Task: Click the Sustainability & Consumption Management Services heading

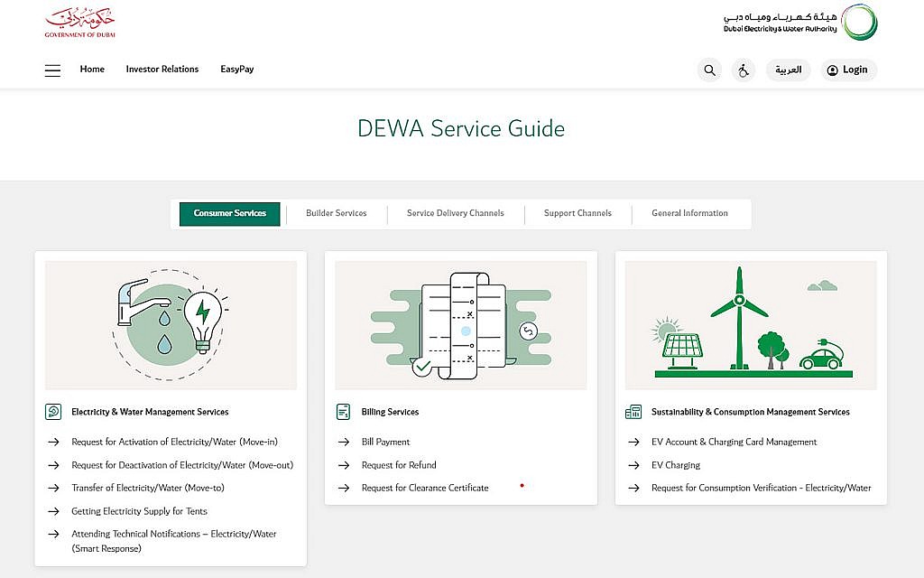Action: pos(750,412)
